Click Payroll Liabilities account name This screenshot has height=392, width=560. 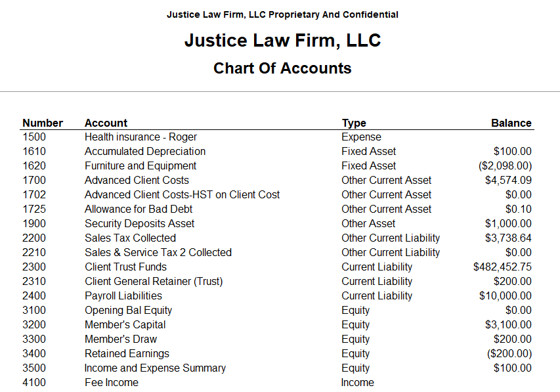tap(123, 296)
